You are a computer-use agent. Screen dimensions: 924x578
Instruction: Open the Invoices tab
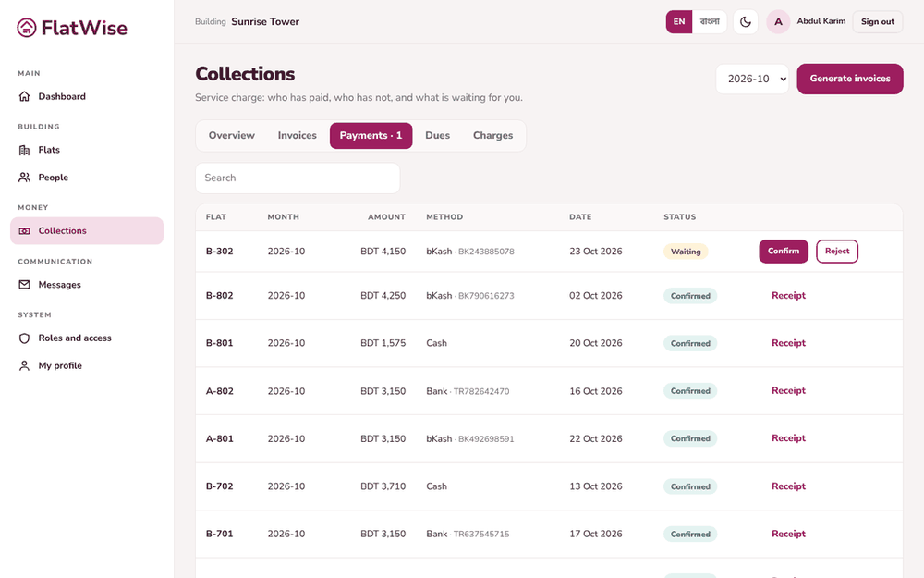[x=297, y=136]
